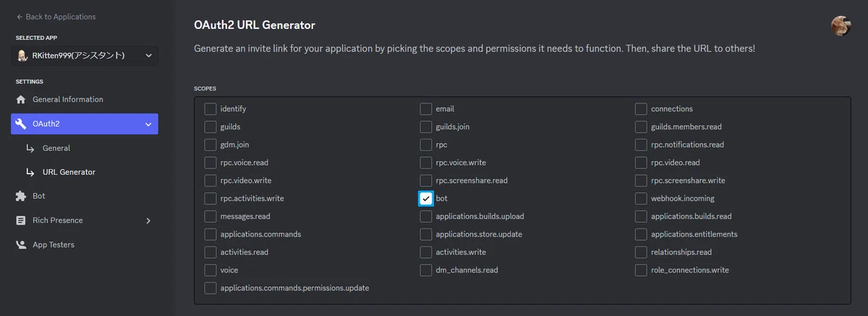
Task: Uncheck the bot scope checkbox
Action: point(426,198)
